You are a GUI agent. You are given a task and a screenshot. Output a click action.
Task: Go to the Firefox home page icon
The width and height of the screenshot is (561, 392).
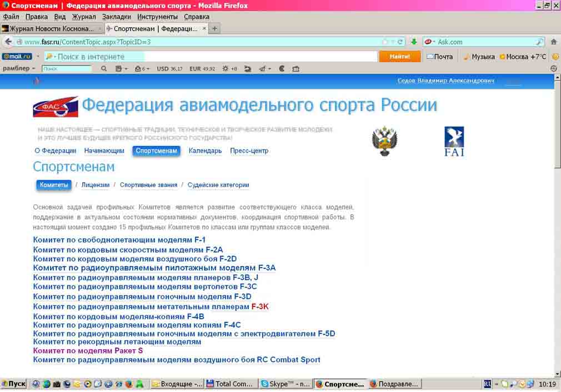pyautogui.click(x=553, y=42)
